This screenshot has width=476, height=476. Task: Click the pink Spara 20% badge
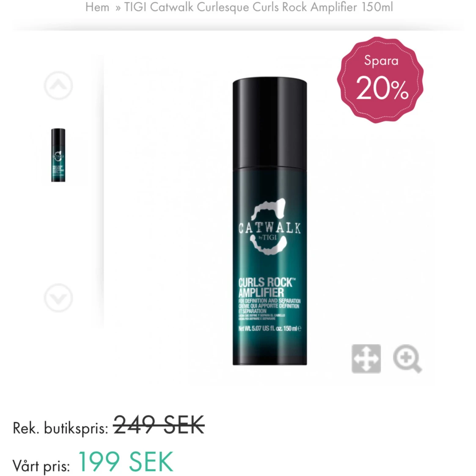380,80
